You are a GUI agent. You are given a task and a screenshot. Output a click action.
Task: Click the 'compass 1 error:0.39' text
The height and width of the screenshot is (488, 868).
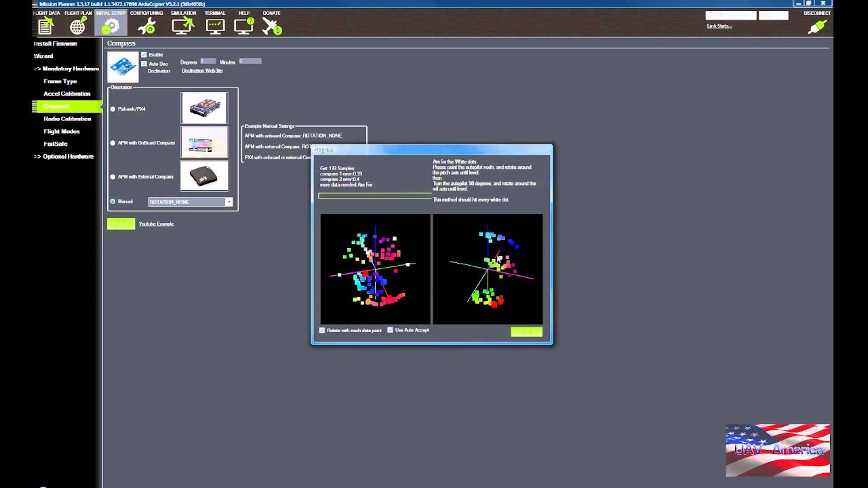(341, 174)
